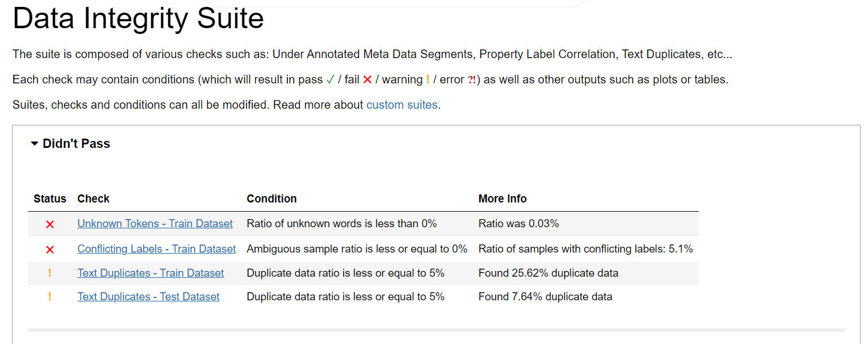Click the disclosure triangle beside Didn't Pass
Screen dimensions: 868x344
(34, 144)
